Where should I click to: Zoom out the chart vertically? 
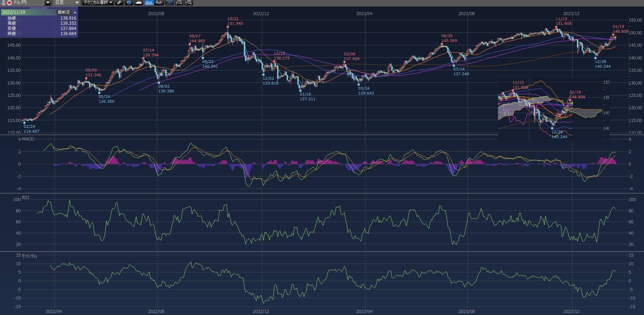pyautogui.click(x=179, y=3)
